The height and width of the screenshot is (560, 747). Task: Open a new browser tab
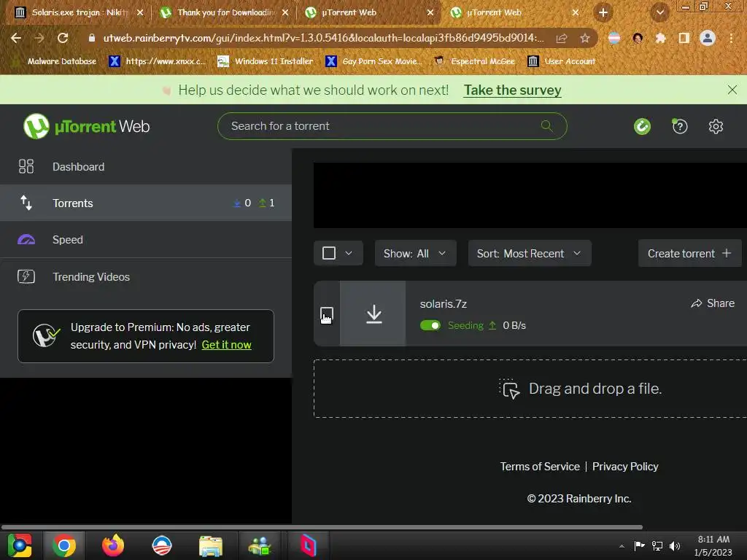pos(603,12)
